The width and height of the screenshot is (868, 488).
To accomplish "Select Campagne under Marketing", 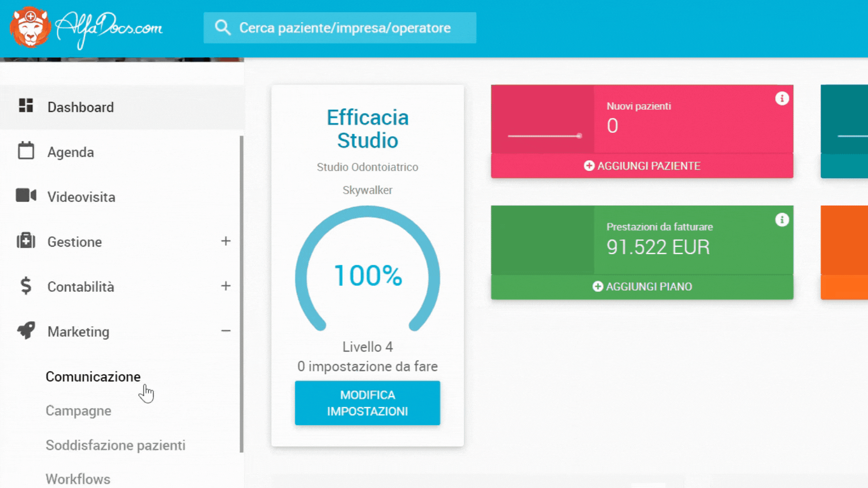I will 78,411.
